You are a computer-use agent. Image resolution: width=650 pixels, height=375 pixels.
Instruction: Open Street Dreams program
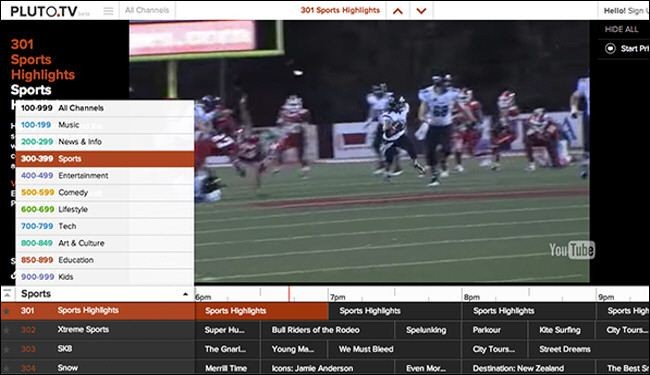pos(589,349)
